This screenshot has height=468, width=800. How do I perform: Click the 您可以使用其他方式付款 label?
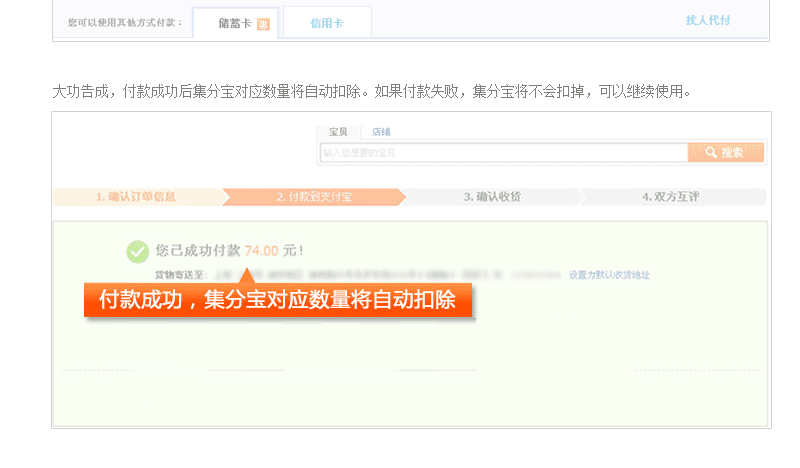[x=125, y=22]
